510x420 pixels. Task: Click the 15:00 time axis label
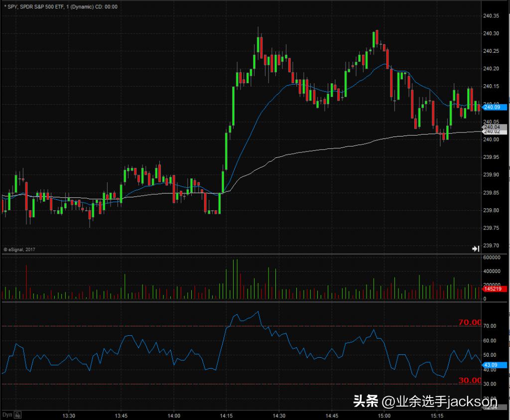click(384, 416)
